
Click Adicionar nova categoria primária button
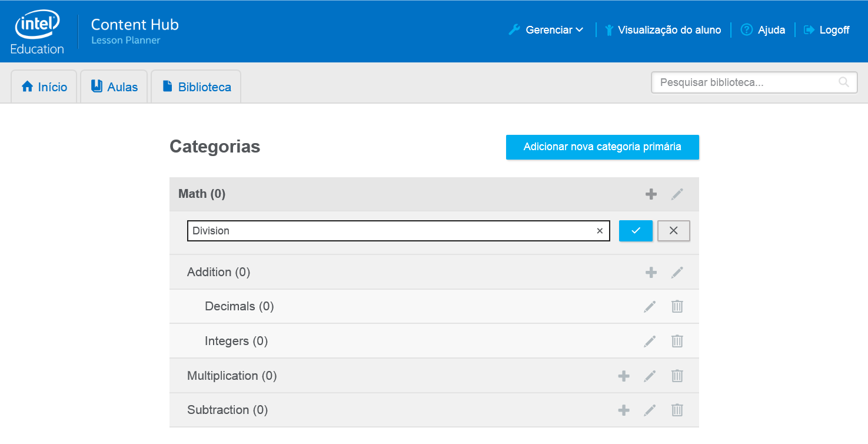point(603,147)
